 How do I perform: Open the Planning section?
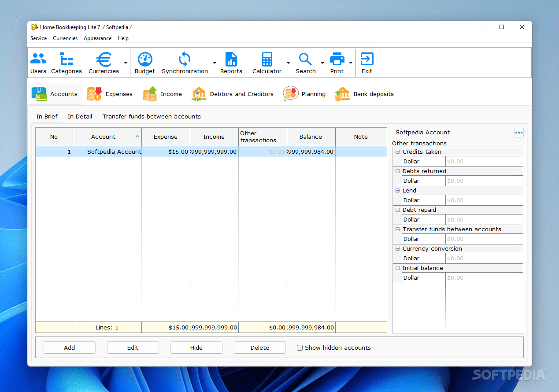click(304, 94)
